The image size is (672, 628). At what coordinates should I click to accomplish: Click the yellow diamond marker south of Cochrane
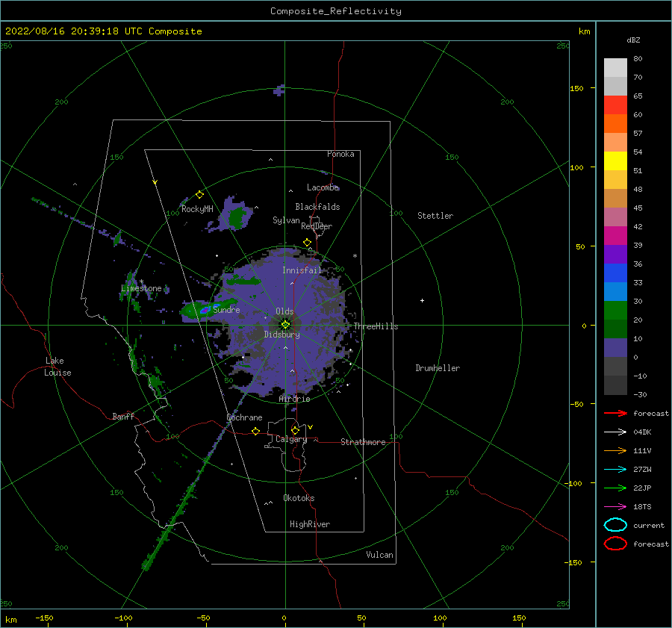256,431
